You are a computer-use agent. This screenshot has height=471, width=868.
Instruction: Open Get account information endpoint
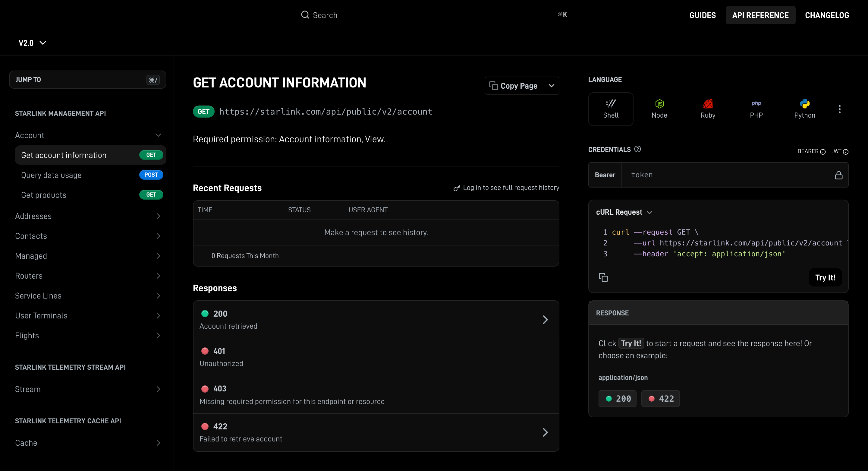[x=91, y=155]
